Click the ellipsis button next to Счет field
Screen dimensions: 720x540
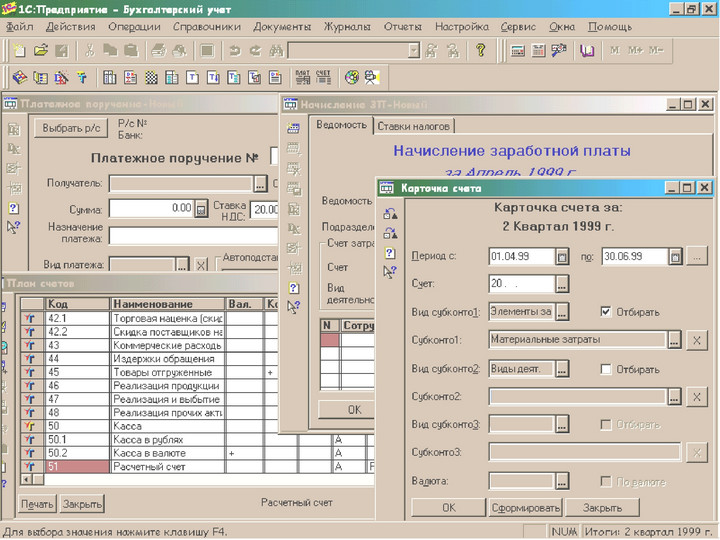(562, 284)
